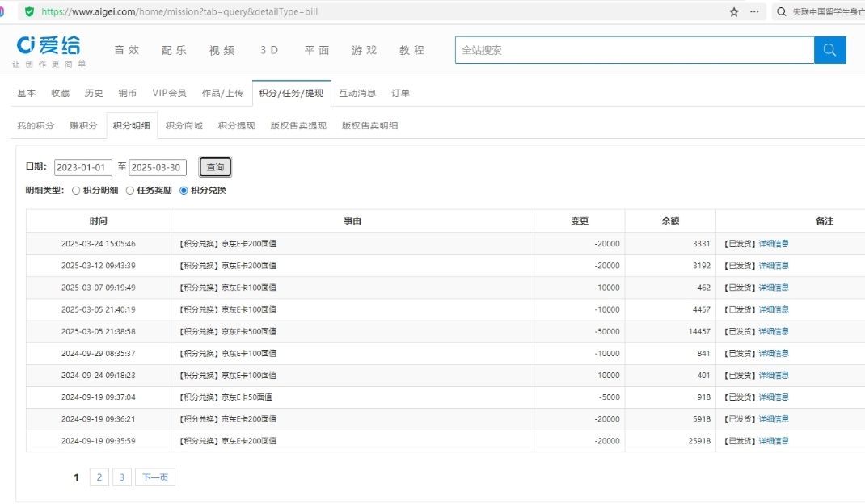Screen dimensions: 865x504
Task: Open 详细信息 for 2024-09-24 09:18:23 row
Action: [774, 376]
